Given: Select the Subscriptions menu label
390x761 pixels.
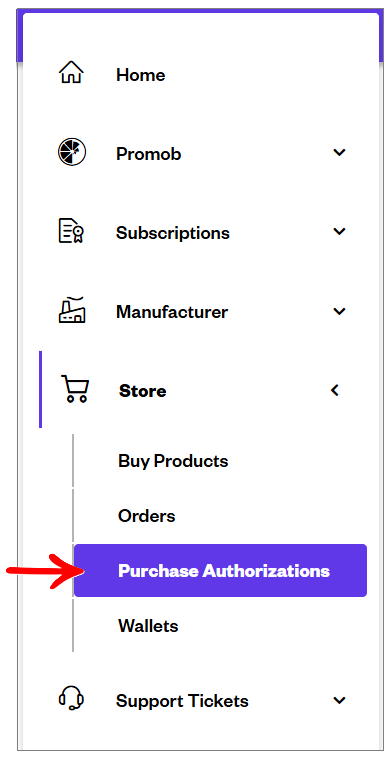Looking at the screenshot, I should (173, 233).
